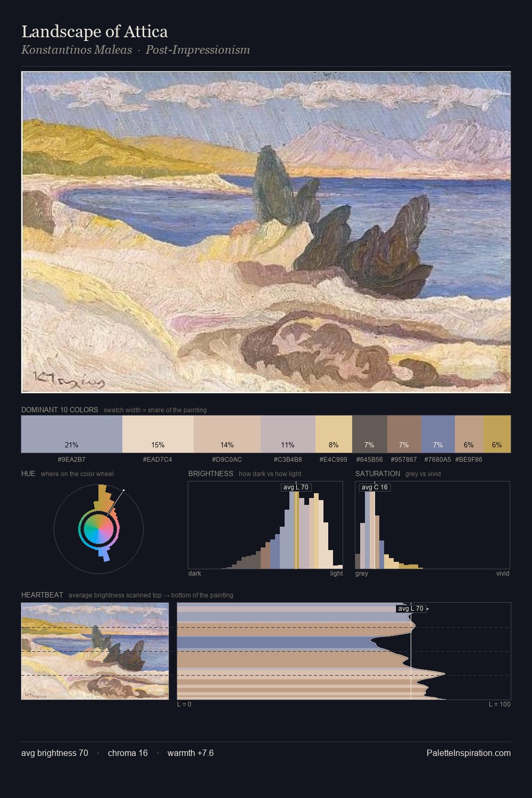
Task: Click the 21% share label
Action: 71,445
